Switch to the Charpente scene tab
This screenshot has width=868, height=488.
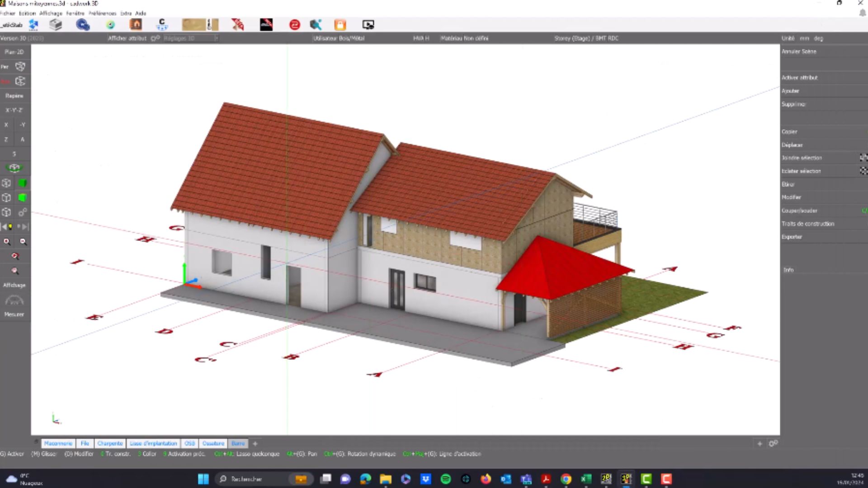(x=110, y=444)
